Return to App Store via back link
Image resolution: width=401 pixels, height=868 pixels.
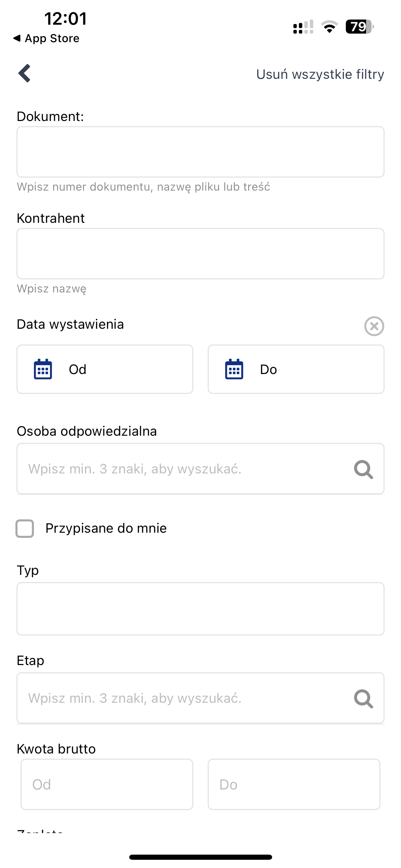coord(46,38)
